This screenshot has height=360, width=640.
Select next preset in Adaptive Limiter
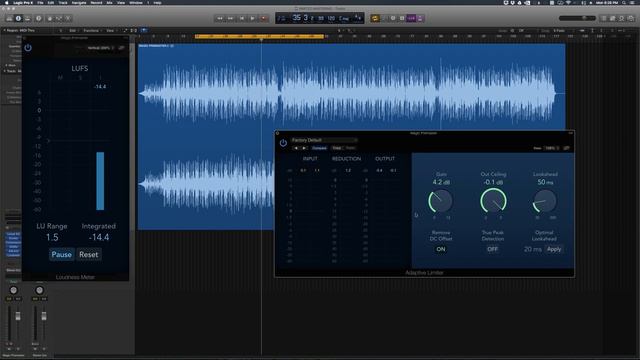point(304,148)
